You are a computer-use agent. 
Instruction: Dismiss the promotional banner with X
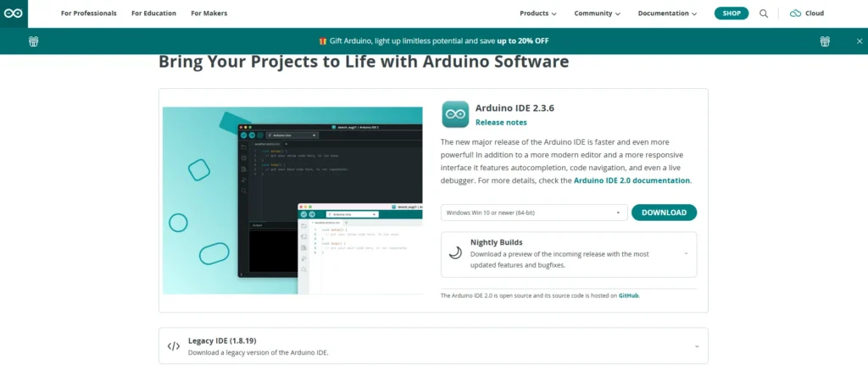click(x=860, y=41)
